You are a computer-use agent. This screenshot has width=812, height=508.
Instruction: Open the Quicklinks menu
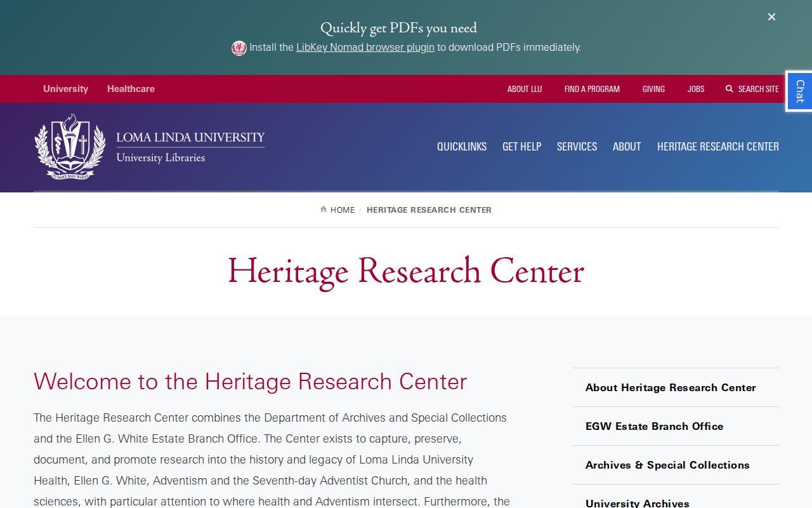click(462, 147)
